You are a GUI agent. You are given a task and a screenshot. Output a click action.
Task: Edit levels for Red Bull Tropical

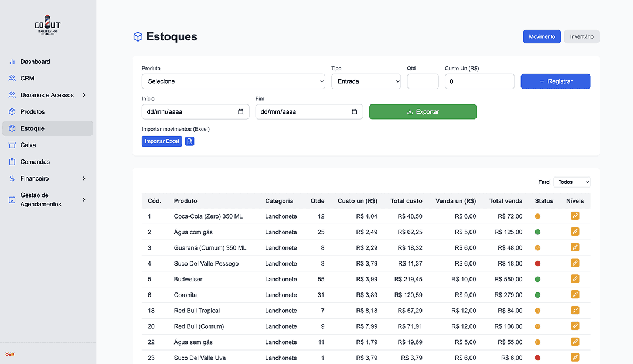pyautogui.click(x=576, y=310)
